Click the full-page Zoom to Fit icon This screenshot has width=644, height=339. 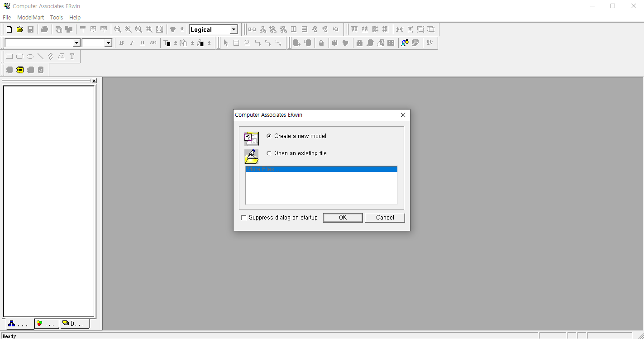tap(159, 29)
